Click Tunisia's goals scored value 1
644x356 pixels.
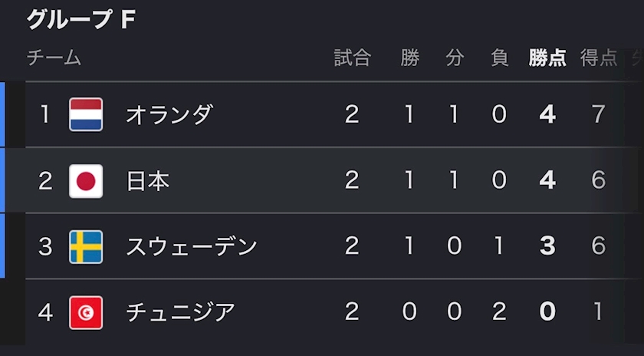click(599, 311)
